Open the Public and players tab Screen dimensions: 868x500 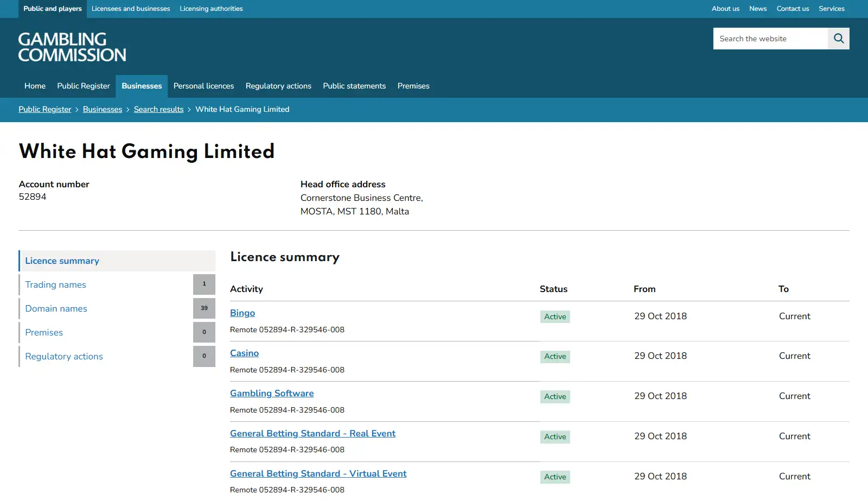[x=53, y=9]
